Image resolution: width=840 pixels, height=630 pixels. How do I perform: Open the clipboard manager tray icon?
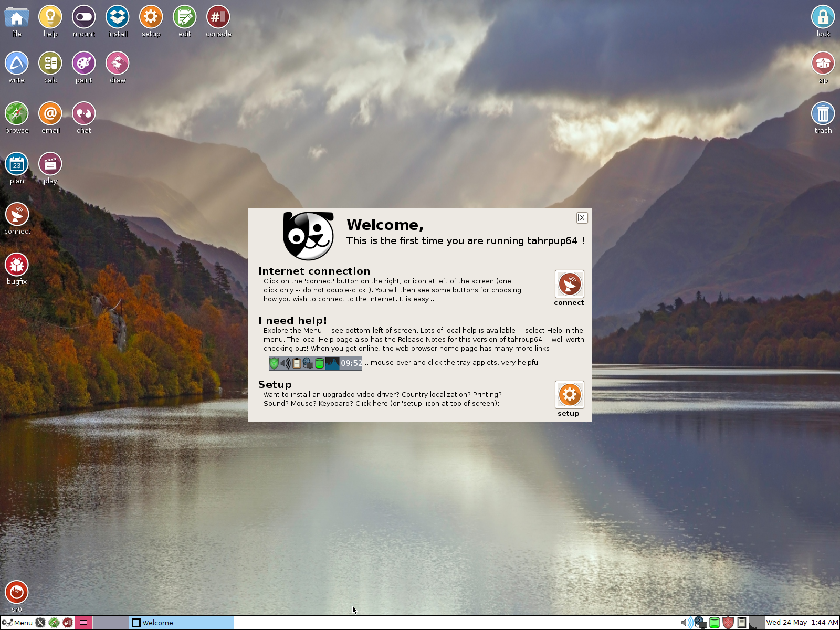tap(742, 623)
